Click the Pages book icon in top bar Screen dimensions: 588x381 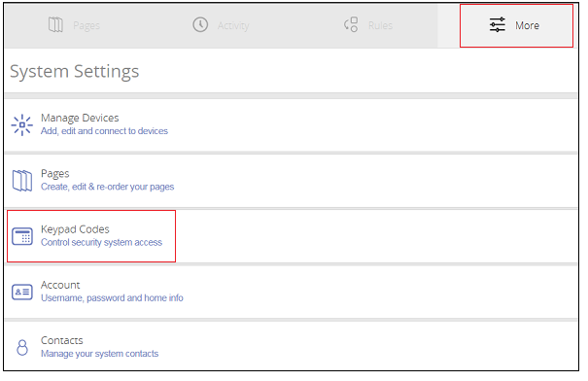55,24
